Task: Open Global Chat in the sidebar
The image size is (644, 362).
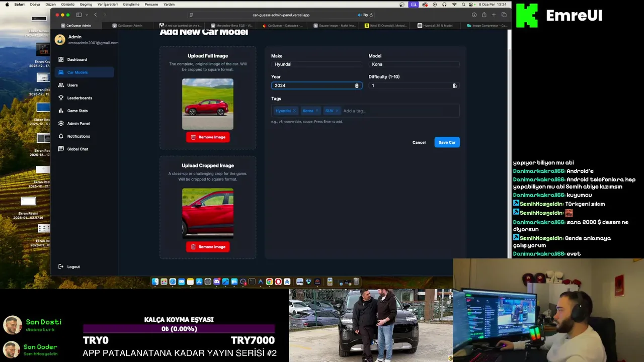Action: click(x=84, y=149)
